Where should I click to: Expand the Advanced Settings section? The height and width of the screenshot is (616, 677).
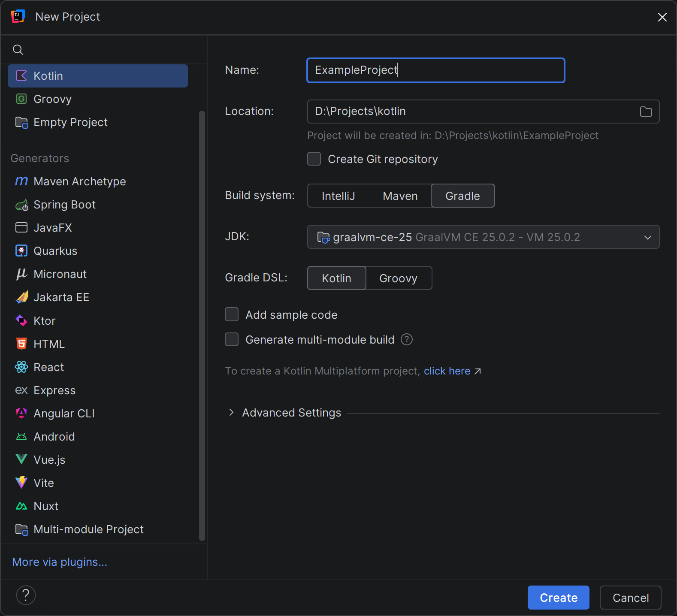pos(231,413)
